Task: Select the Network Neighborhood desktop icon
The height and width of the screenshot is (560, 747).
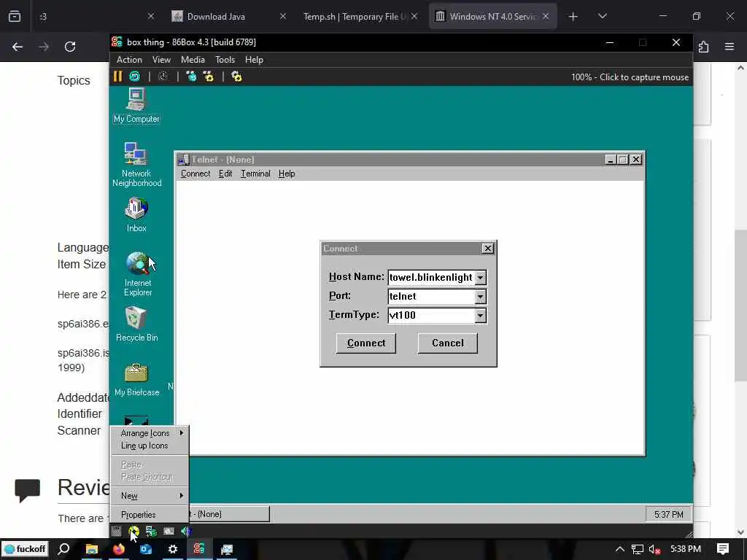Action: [x=136, y=165]
